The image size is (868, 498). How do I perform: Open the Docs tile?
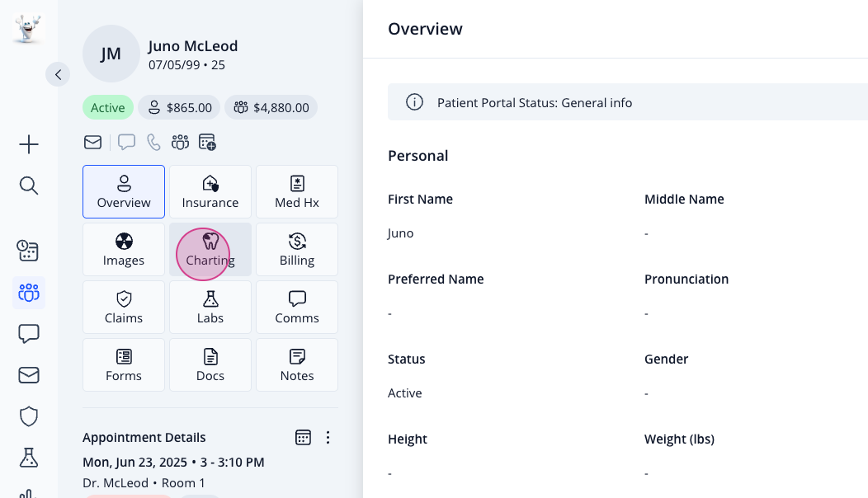coord(210,364)
